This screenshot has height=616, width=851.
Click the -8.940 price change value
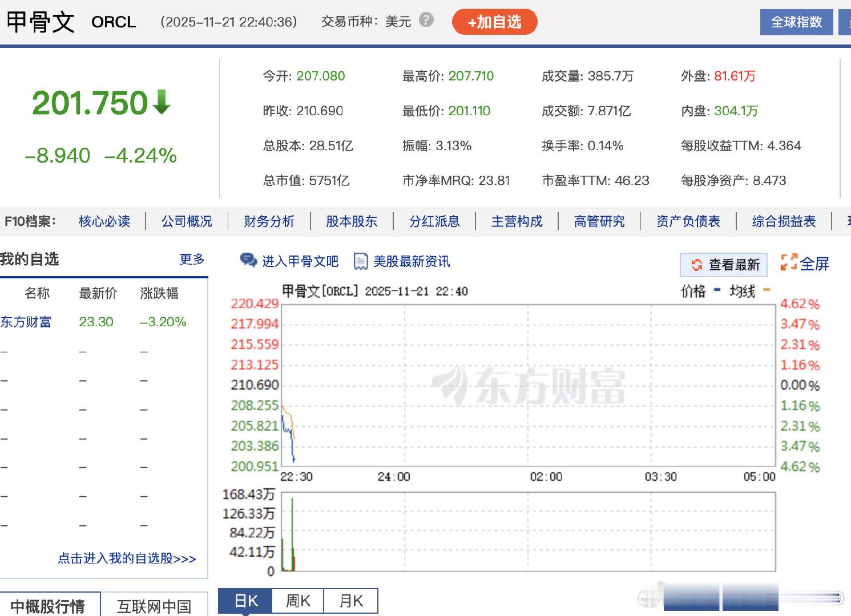click(58, 156)
